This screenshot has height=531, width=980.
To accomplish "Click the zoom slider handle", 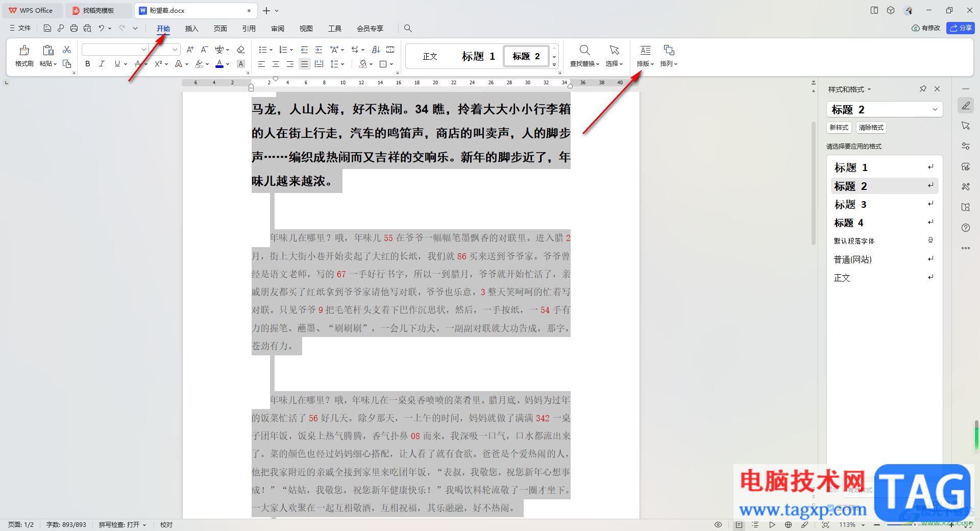I will pos(915,524).
